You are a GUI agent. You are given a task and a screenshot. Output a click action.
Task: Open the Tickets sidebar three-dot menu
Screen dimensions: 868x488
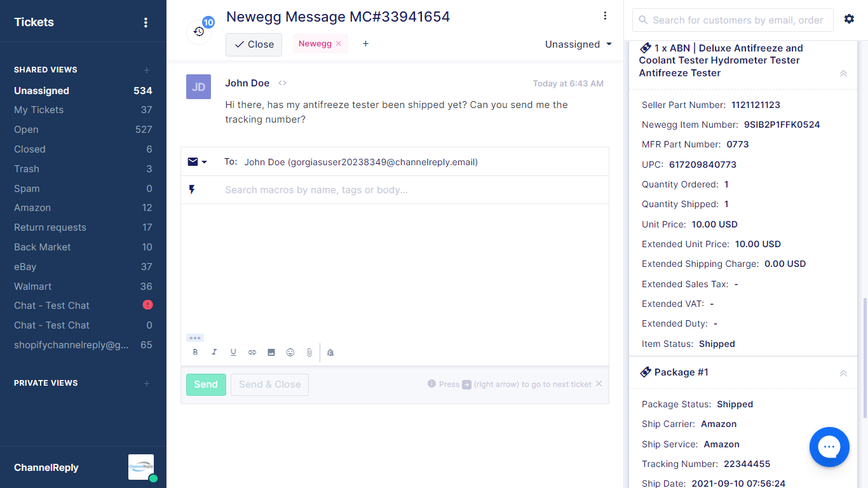point(146,22)
